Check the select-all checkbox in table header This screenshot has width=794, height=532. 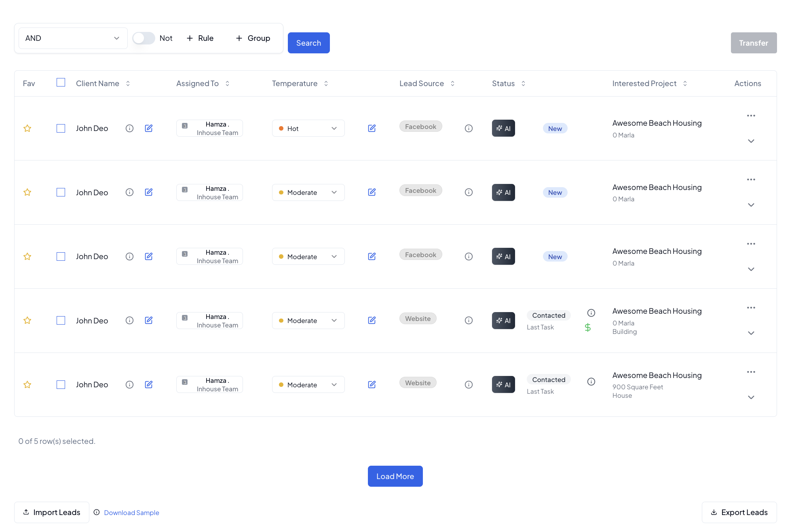pos(61,82)
